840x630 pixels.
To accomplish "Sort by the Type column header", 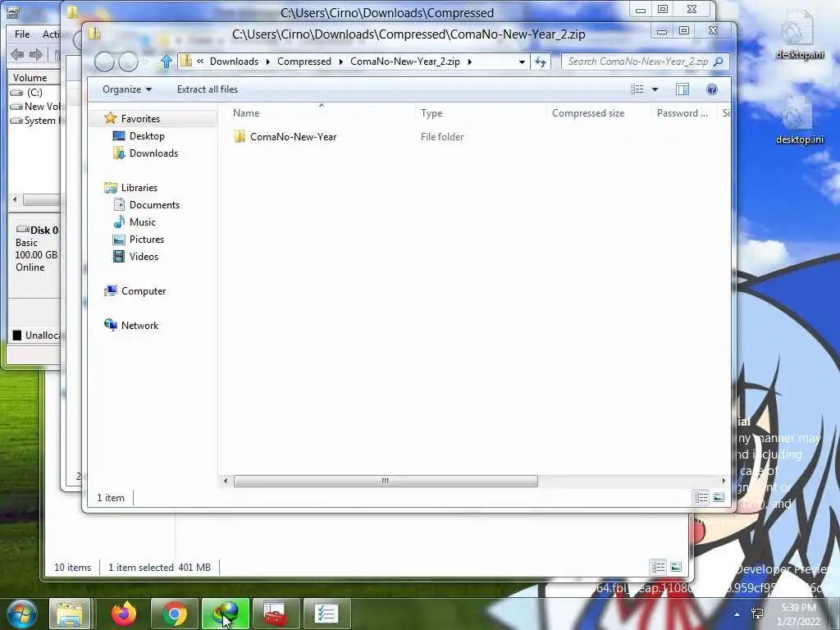I will click(x=431, y=113).
